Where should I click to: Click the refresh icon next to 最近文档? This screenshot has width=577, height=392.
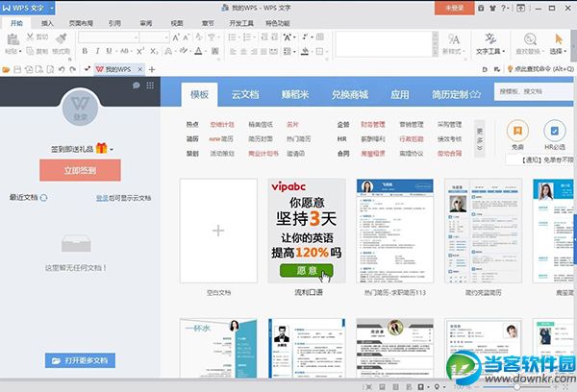43,198
